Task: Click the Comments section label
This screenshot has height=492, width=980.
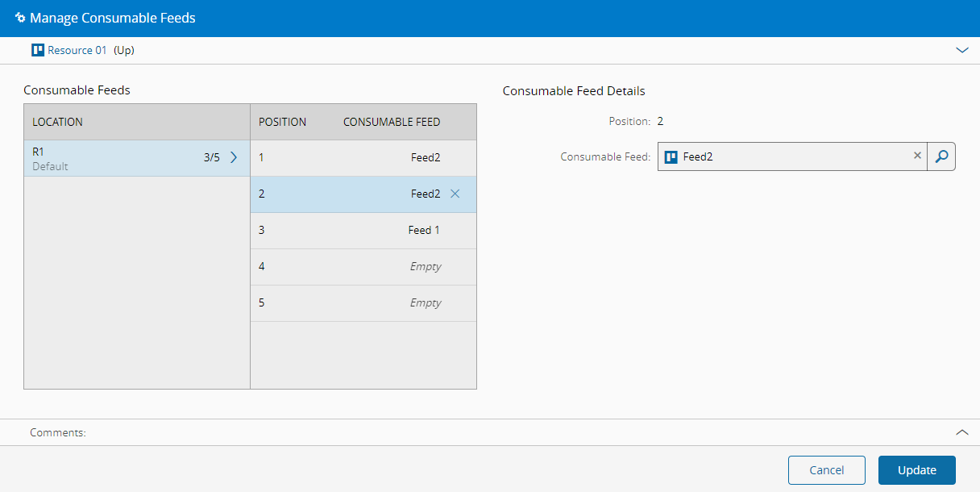Action: [x=58, y=432]
